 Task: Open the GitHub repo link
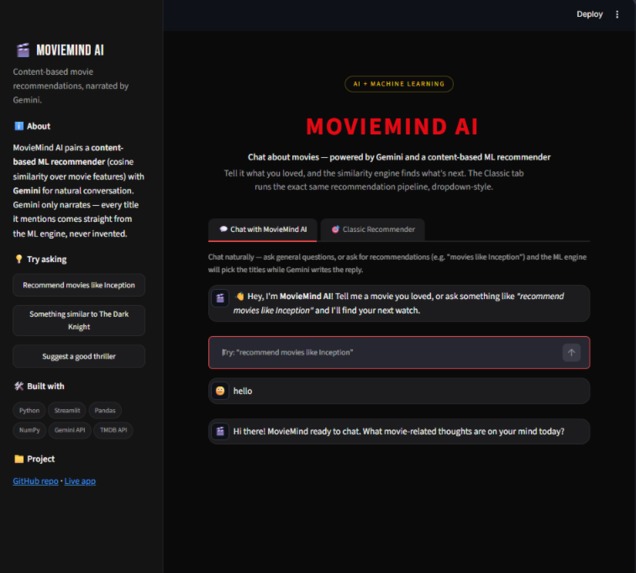click(x=36, y=481)
